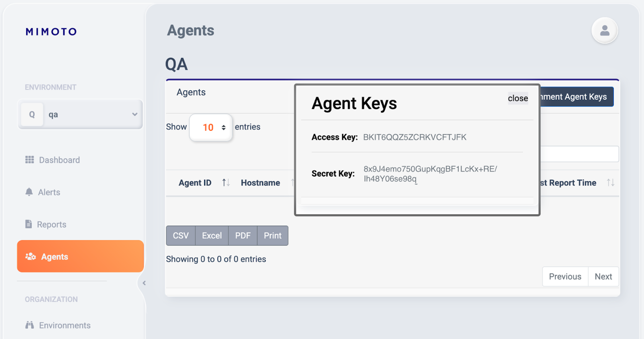This screenshot has height=339, width=644.
Task: Open the Show 10 entries selector
Action: 210,127
